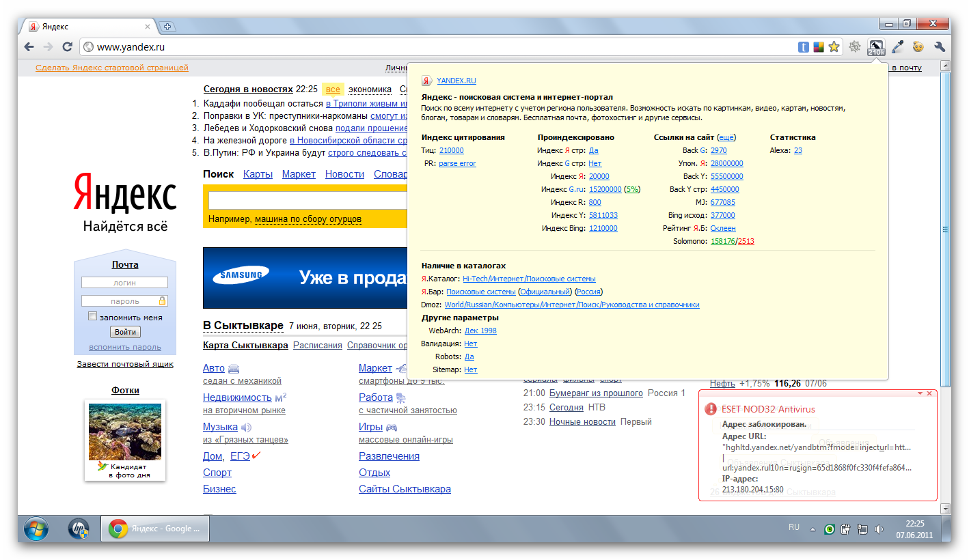Viewport: 969px width, 560px height.
Task: Select the Новости search tab
Action: (x=344, y=174)
